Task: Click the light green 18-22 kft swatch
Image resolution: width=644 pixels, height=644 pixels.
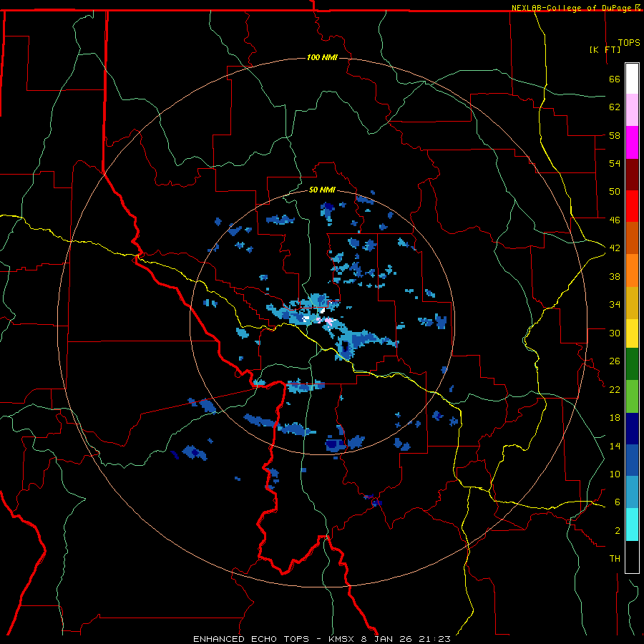Action: pos(632,396)
